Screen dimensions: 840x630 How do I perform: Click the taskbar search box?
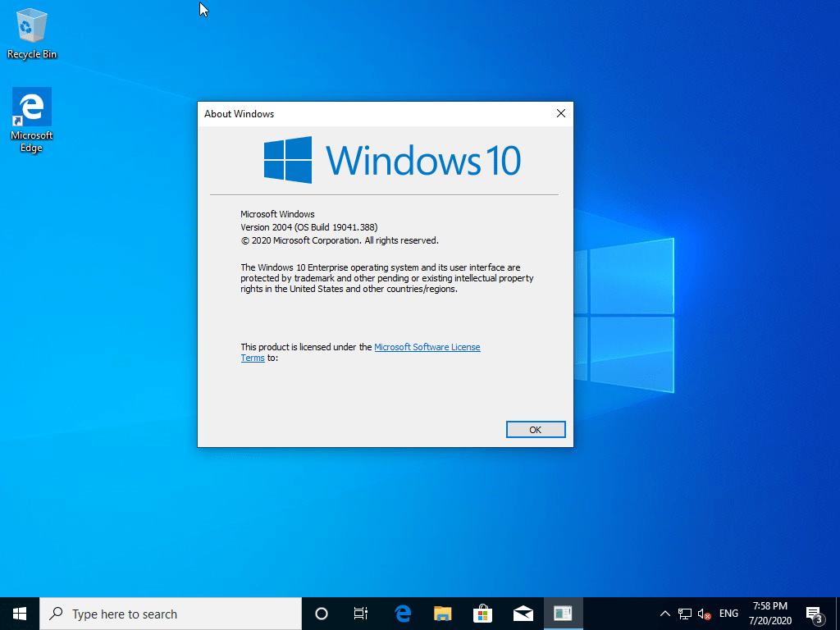[x=171, y=614]
